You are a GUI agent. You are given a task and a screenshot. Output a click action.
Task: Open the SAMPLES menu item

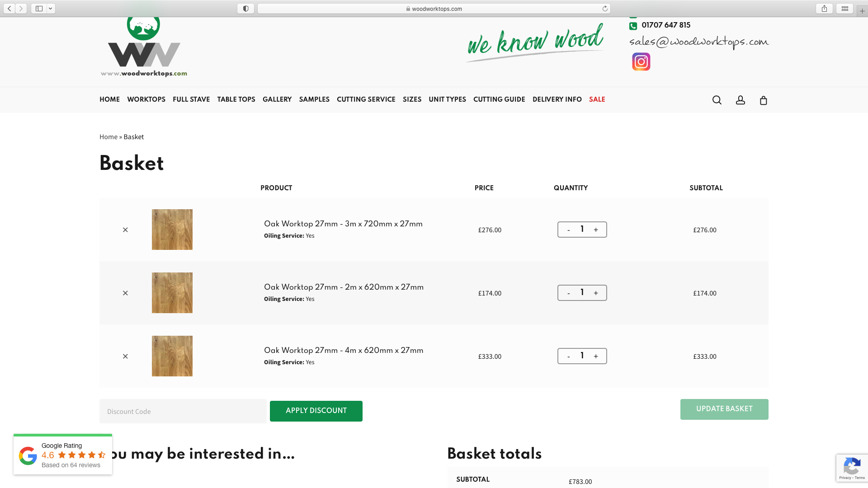pyautogui.click(x=314, y=99)
